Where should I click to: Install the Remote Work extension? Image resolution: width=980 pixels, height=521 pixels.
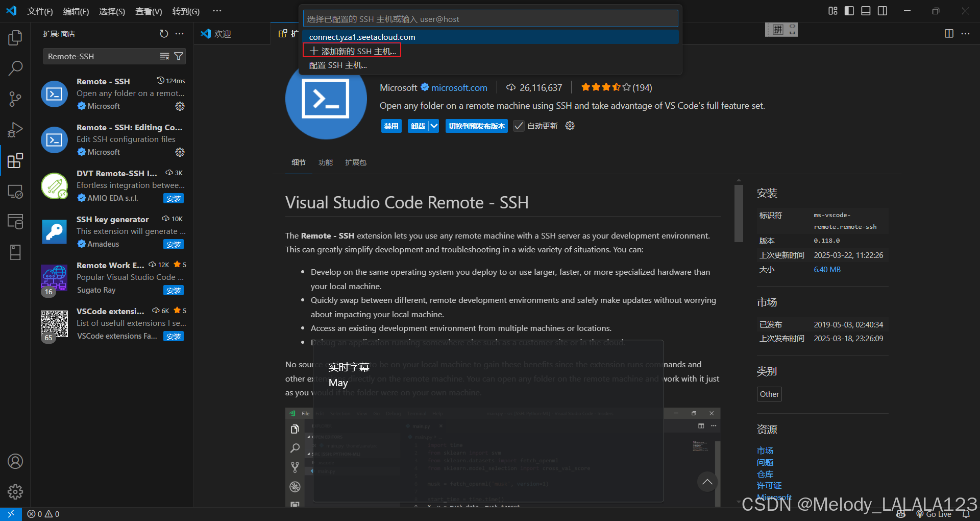point(174,291)
